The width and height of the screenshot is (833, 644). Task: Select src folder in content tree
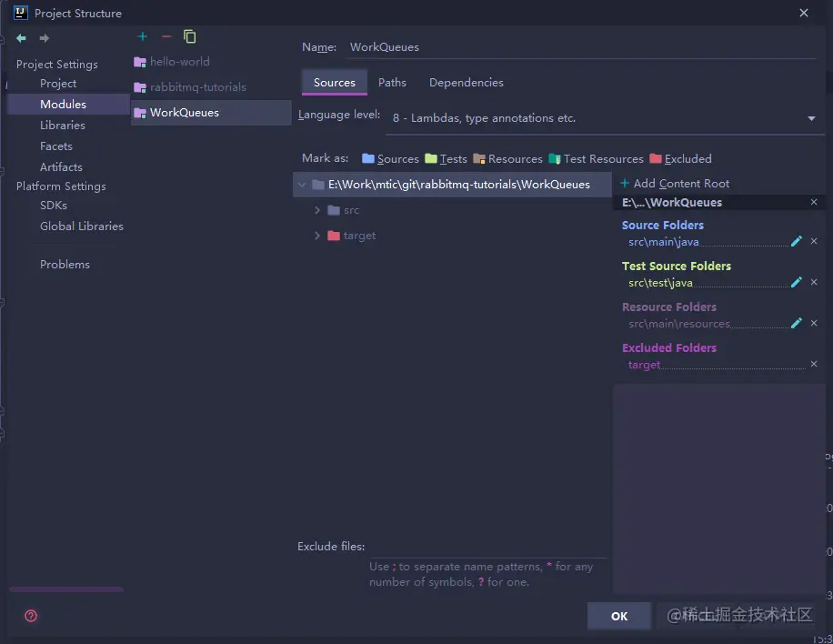coord(351,210)
